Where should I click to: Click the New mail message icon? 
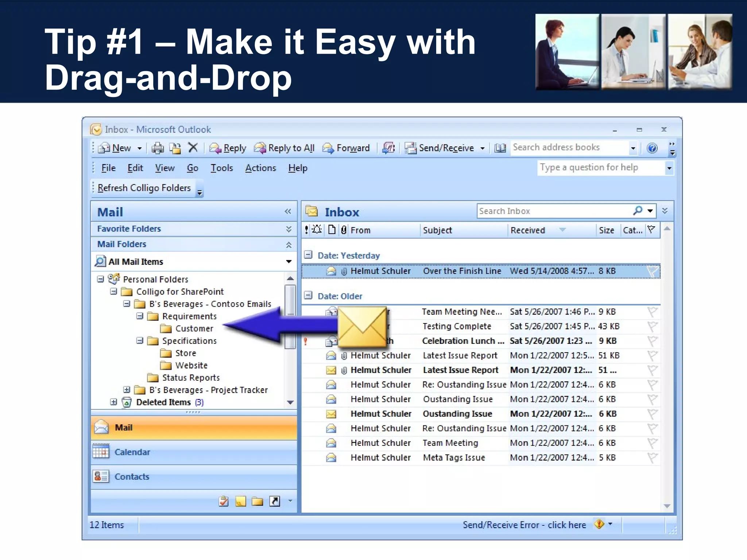(x=104, y=148)
